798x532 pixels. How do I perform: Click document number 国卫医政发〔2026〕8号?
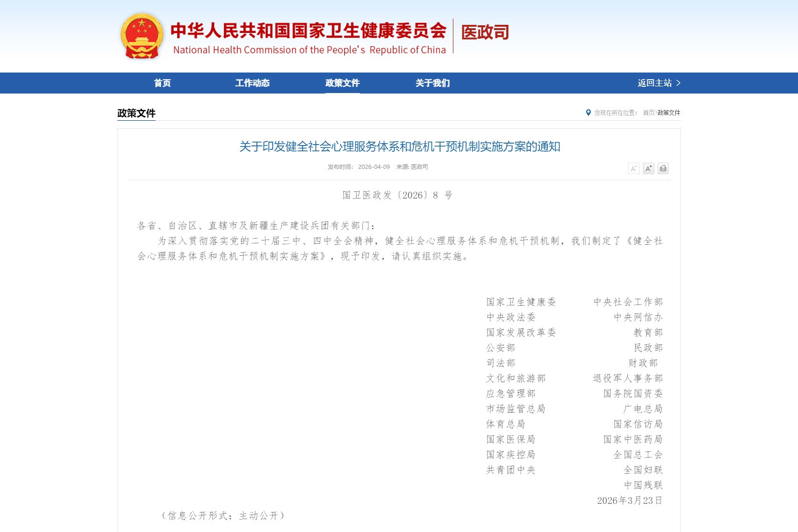pyautogui.click(x=398, y=195)
